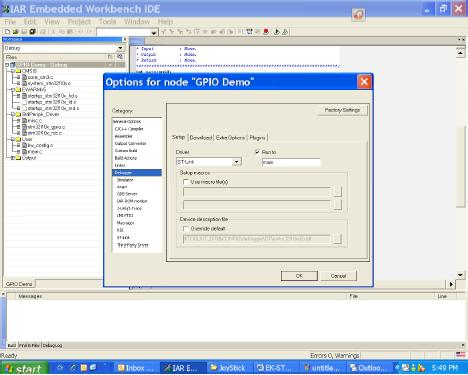Open the File menu
The image size is (468, 375).
[x=10, y=22]
